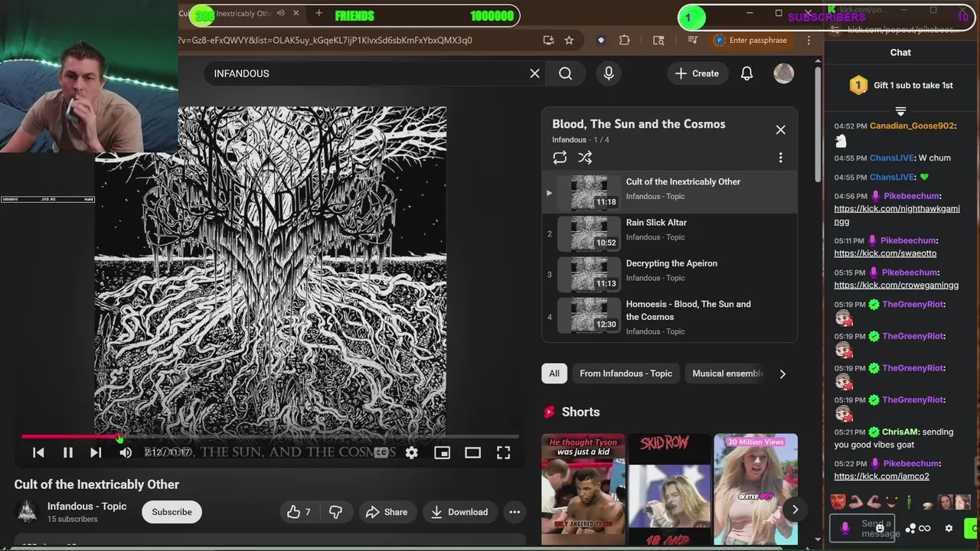The height and width of the screenshot is (551, 980).
Task: Toggle shuffle playlist
Action: pyautogui.click(x=585, y=158)
